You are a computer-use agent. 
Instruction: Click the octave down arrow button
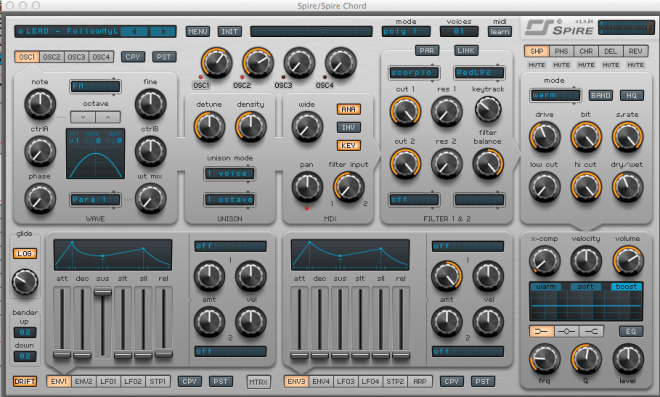coord(83,117)
